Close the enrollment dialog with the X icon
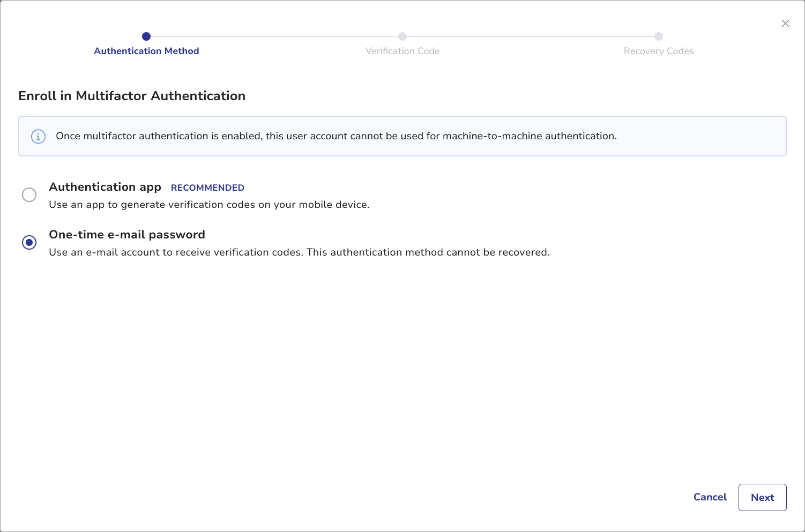The image size is (805, 532). click(x=785, y=24)
